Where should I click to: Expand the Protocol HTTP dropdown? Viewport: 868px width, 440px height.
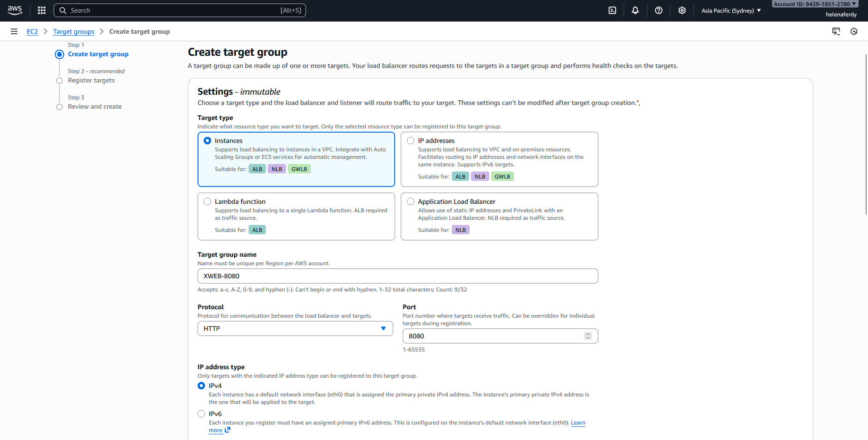(295, 328)
